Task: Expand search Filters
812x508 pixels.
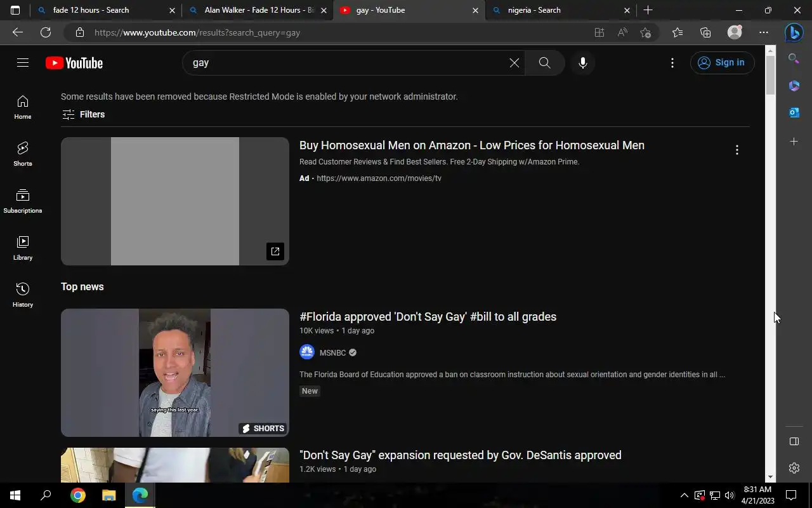Action: click(x=83, y=114)
